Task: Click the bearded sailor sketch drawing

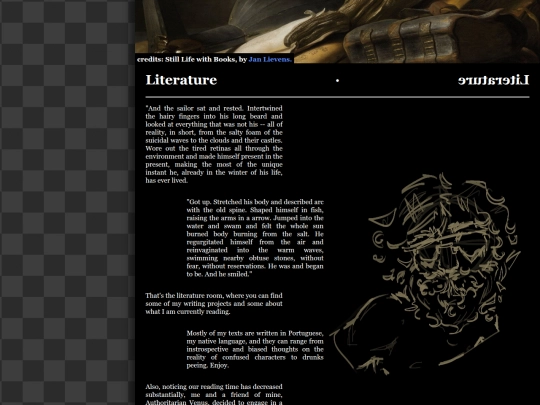Action: click(426, 274)
